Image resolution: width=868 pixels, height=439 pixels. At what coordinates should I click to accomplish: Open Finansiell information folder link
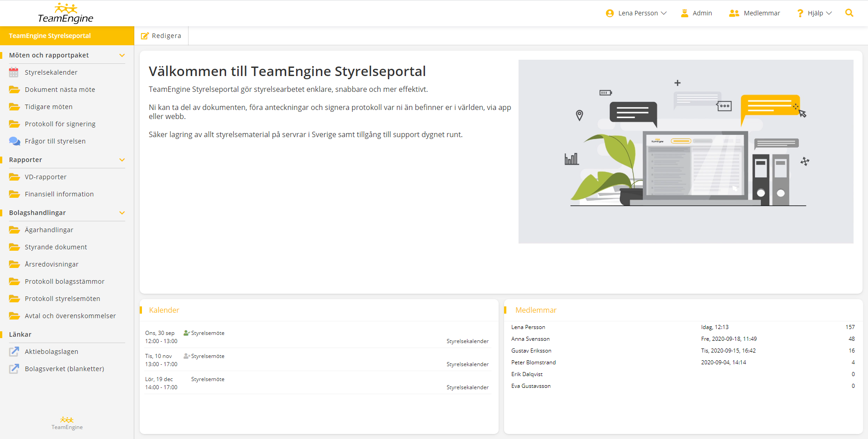59,194
